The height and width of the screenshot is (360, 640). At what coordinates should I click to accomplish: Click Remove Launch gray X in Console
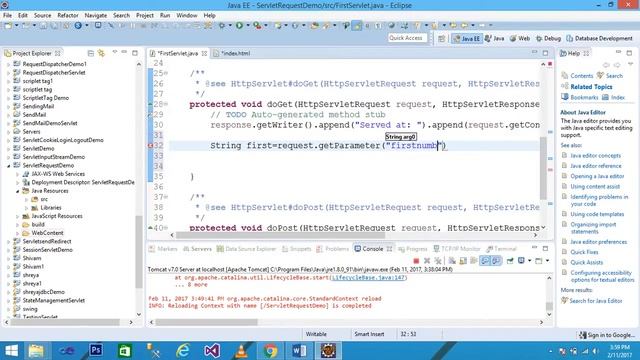coord(427,260)
